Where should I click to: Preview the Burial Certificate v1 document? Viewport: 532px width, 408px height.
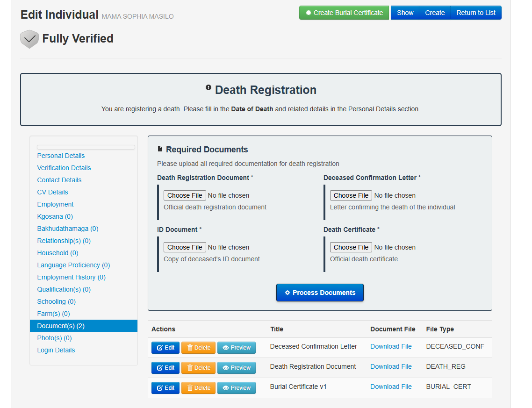(237, 388)
